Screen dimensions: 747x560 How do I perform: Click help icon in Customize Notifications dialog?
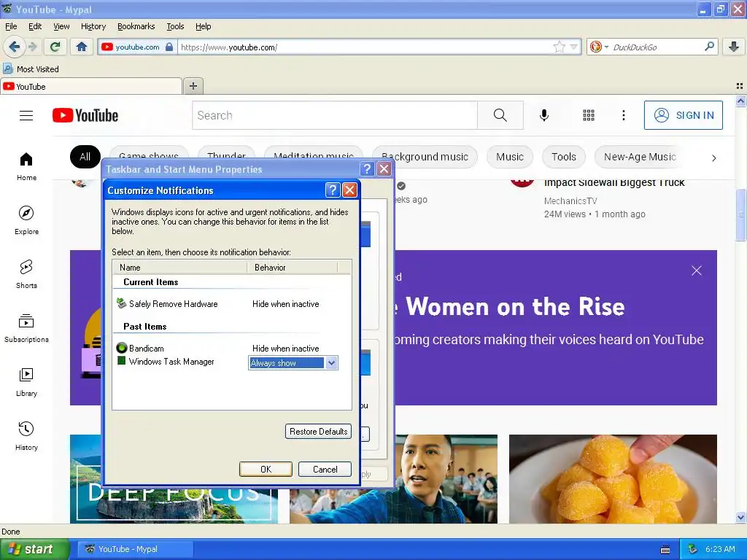[333, 190]
